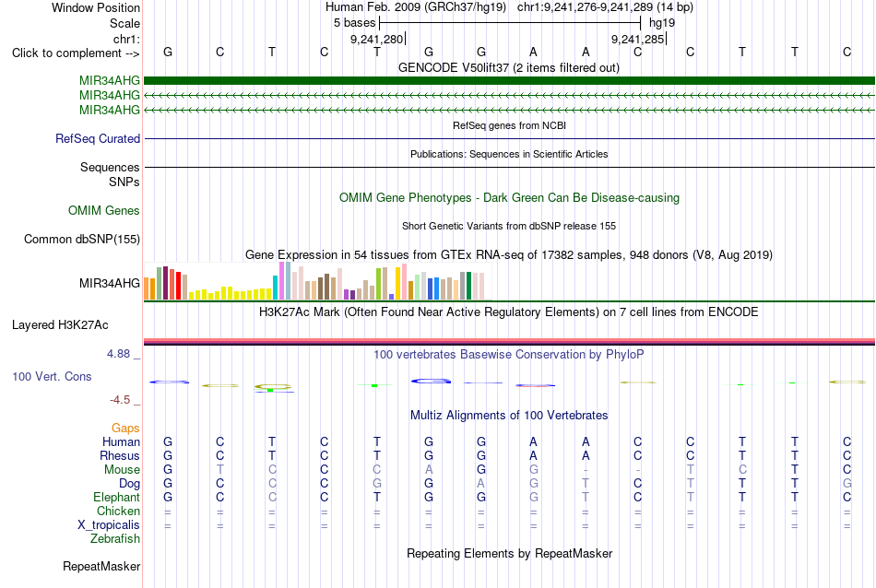Screen dimensions: 876x588
Task: Click the 'Mouse' alignment row label
Action: [122, 470]
